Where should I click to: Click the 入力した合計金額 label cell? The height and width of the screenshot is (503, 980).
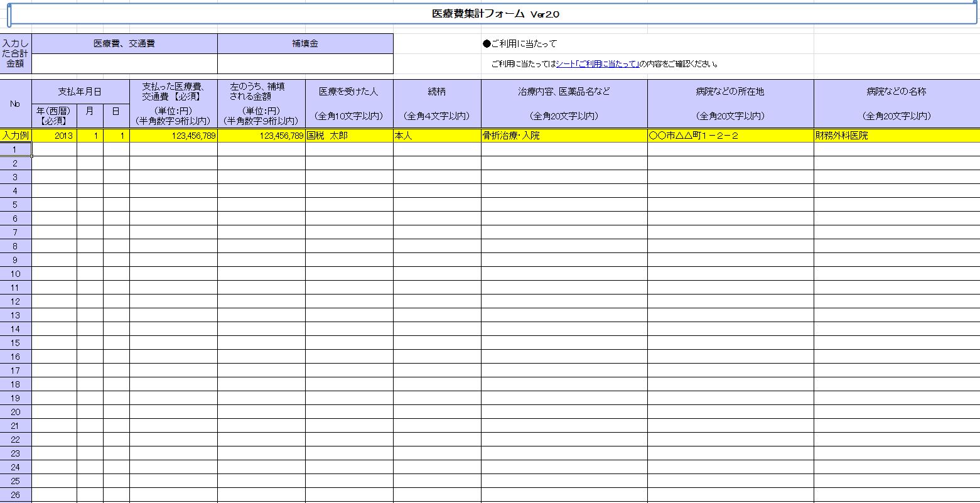[16, 54]
